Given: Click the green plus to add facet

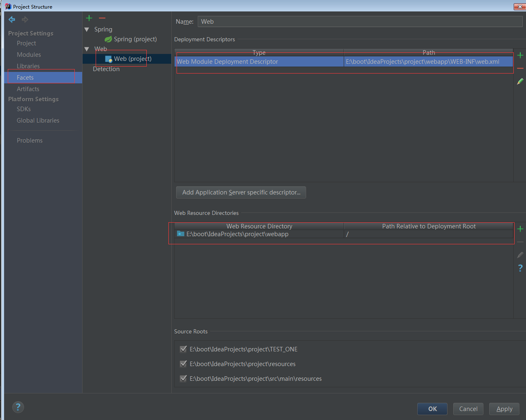Looking at the screenshot, I should click(x=89, y=18).
